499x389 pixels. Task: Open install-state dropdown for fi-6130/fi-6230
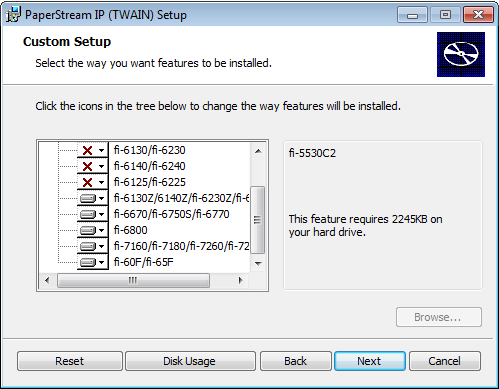[x=93, y=150]
